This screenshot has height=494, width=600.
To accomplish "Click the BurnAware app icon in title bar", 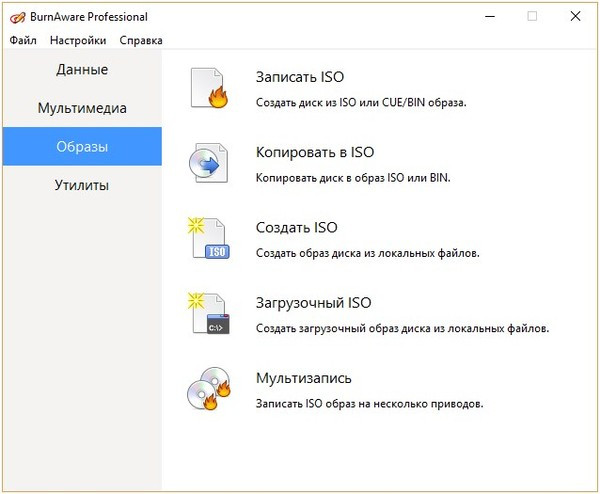I will 17,17.
